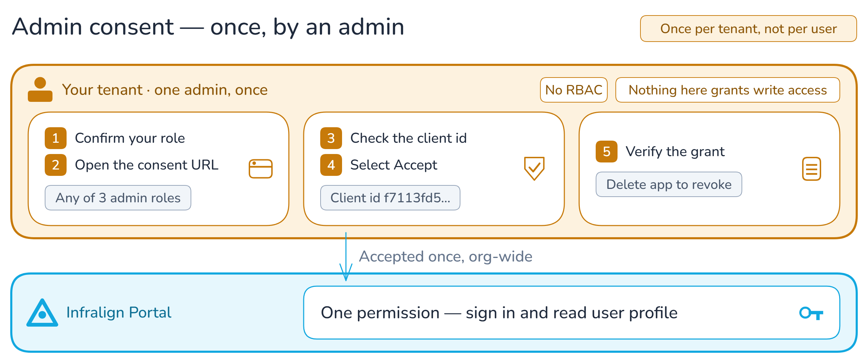Click the key icon in permission box

click(x=811, y=313)
